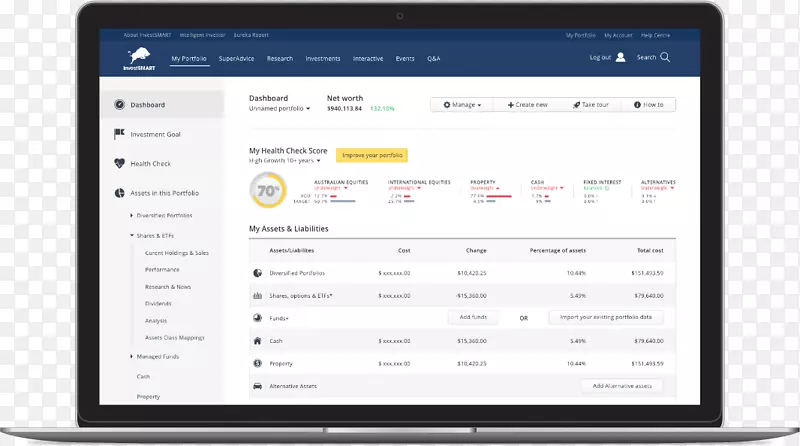Open the Research menu item
This screenshot has height=446, width=800.
pyautogui.click(x=280, y=58)
